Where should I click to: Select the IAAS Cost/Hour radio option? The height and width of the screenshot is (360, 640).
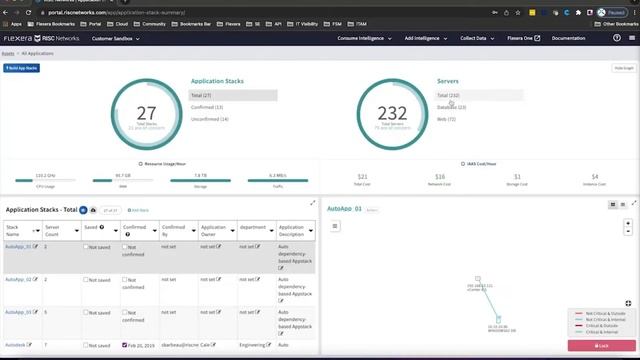pyautogui.click(x=462, y=164)
